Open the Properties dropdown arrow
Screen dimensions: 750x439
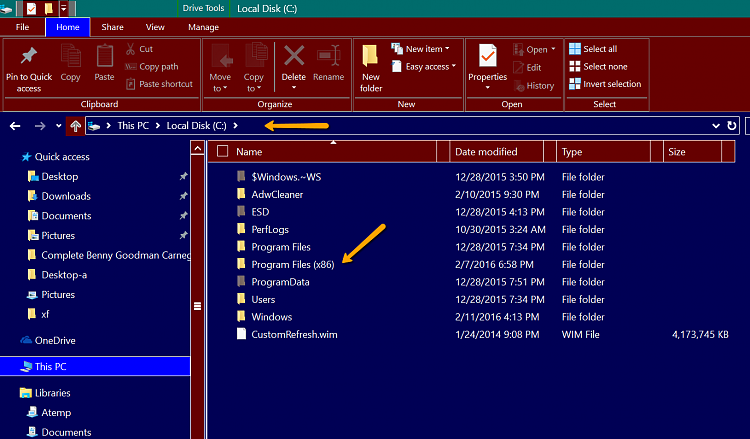click(488, 88)
